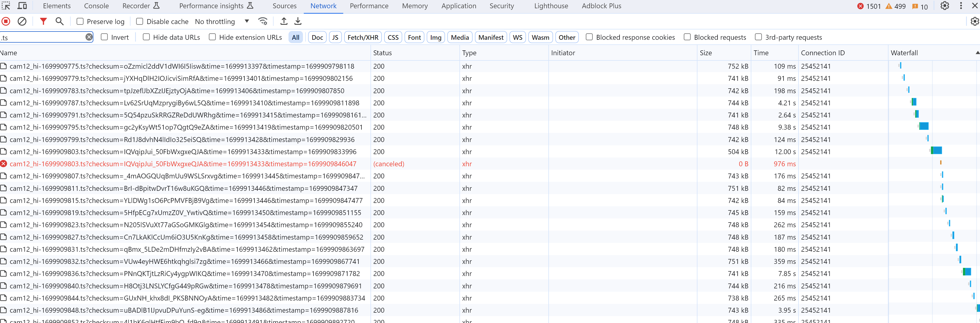Select inspect element picker icon
Viewport: 980px width, 323px height.
6,6
